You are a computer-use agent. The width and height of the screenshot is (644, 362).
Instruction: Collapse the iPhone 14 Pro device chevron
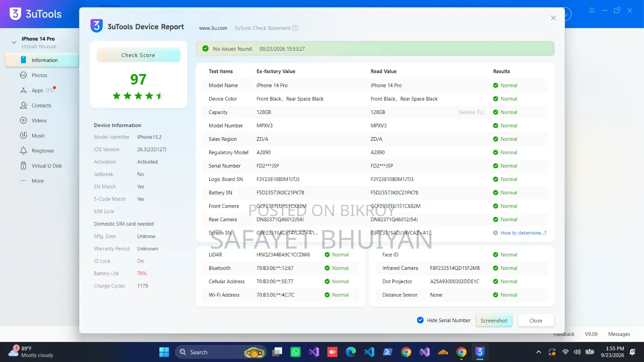pyautogui.click(x=14, y=42)
